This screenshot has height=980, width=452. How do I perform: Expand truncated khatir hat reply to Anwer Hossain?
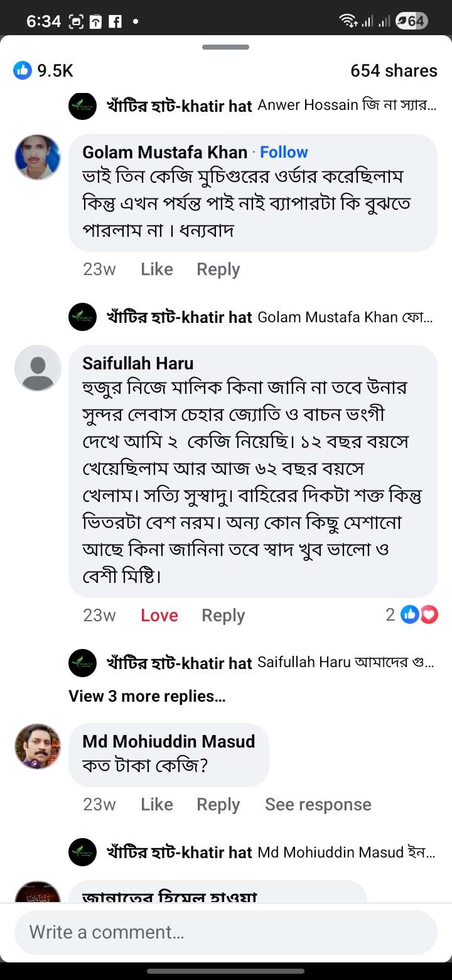347,106
